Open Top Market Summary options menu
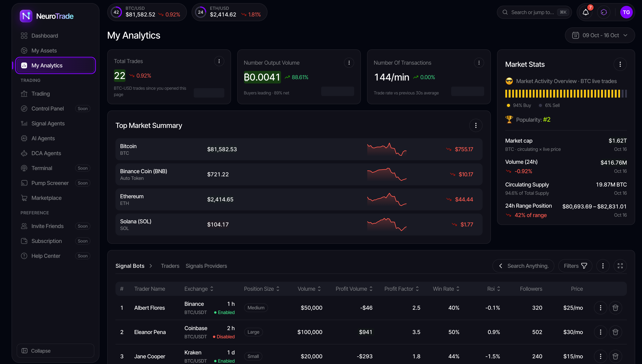 tap(476, 126)
